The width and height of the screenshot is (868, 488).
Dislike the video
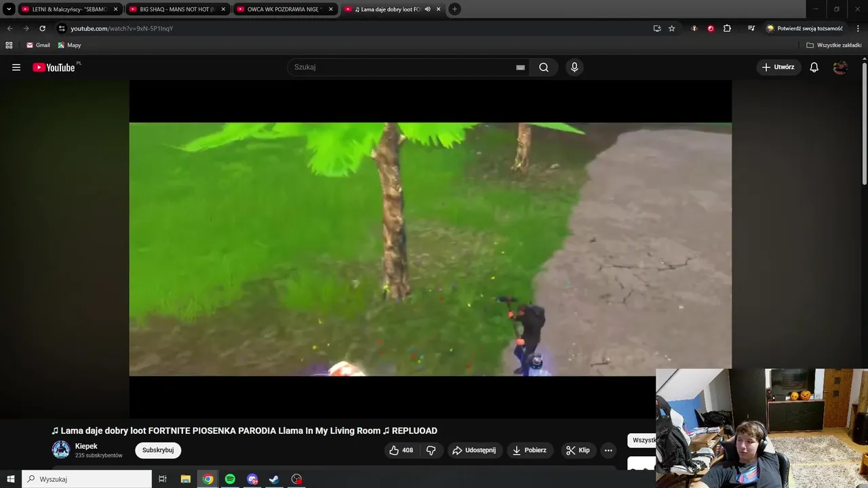coord(431,450)
